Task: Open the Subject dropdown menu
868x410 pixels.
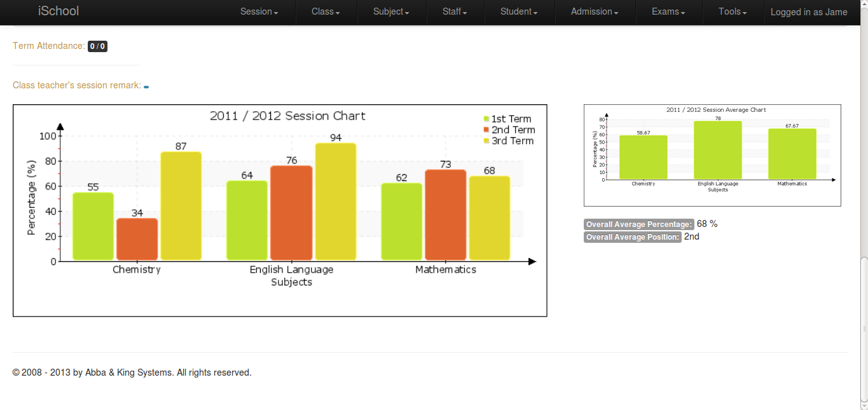Action: 390,11
